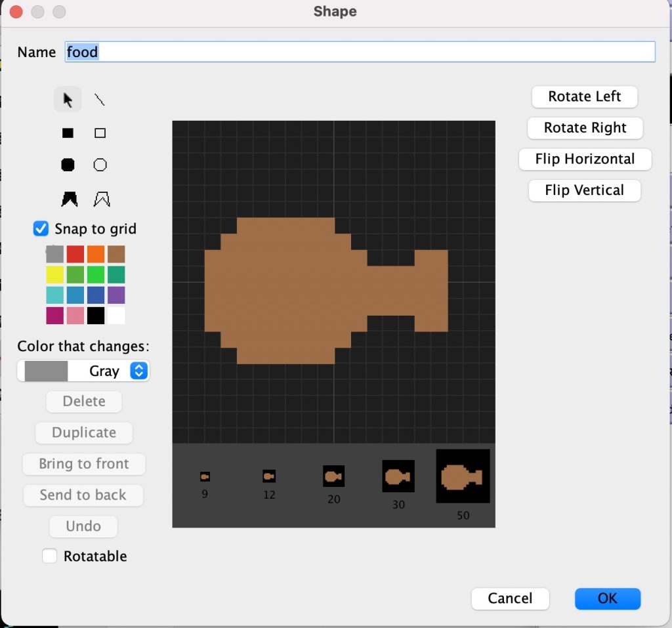Viewport: 672px width, 628px height.
Task: Pick the yellow color swatch
Action: pyautogui.click(x=55, y=275)
